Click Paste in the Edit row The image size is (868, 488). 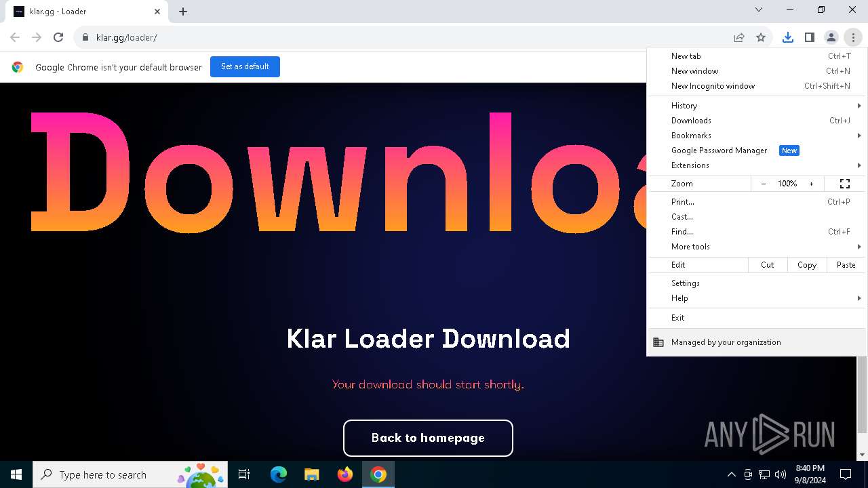click(846, 265)
